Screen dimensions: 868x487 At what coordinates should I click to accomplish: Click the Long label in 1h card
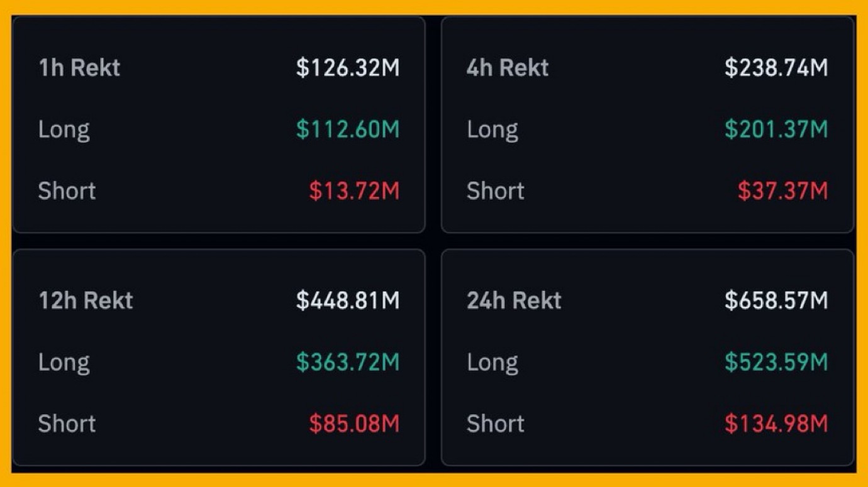[64, 130]
